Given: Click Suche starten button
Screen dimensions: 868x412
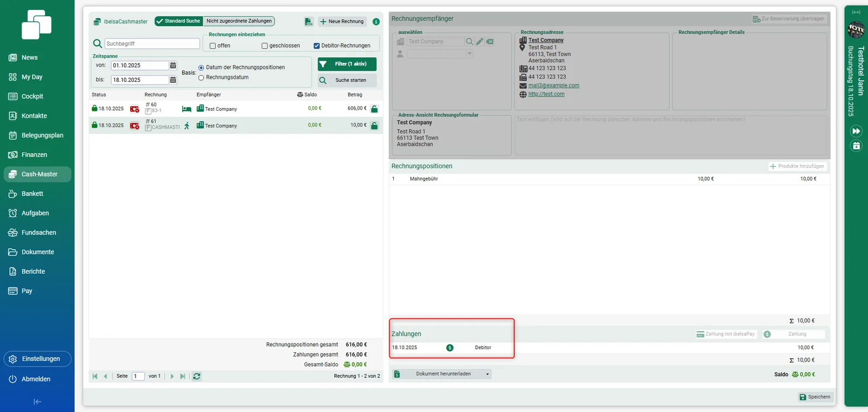Looking at the screenshot, I should pos(347,80).
